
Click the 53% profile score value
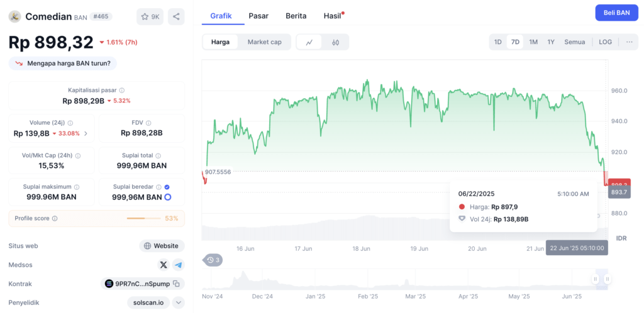pyautogui.click(x=172, y=219)
